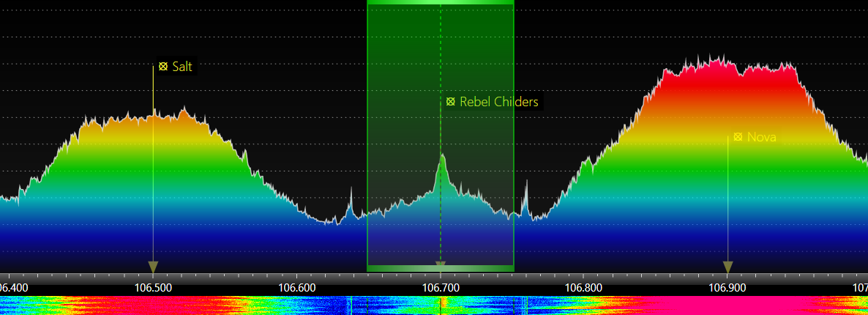Tune to 106.600 on the frequency scale

tap(297, 288)
